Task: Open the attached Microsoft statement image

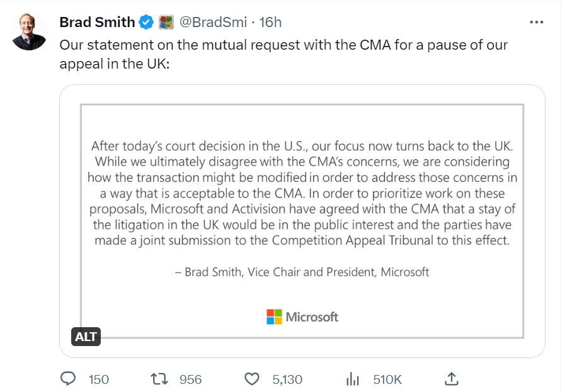Action: pos(302,189)
